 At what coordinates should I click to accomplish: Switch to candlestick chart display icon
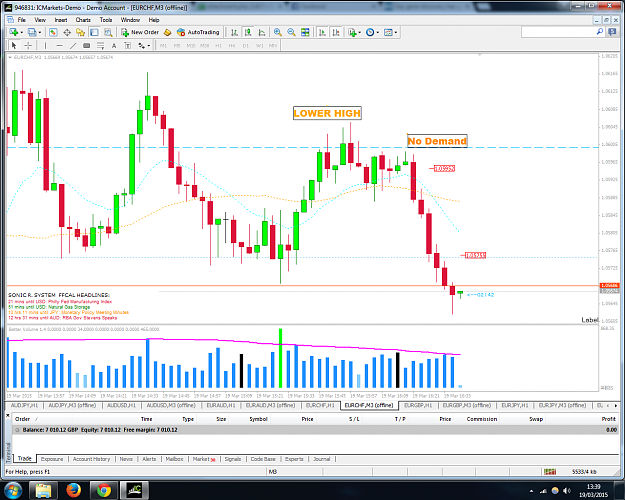[x=248, y=32]
